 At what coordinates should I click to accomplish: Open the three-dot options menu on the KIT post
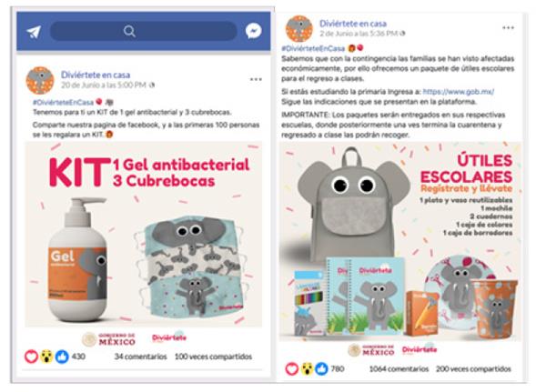pyautogui.click(x=256, y=79)
